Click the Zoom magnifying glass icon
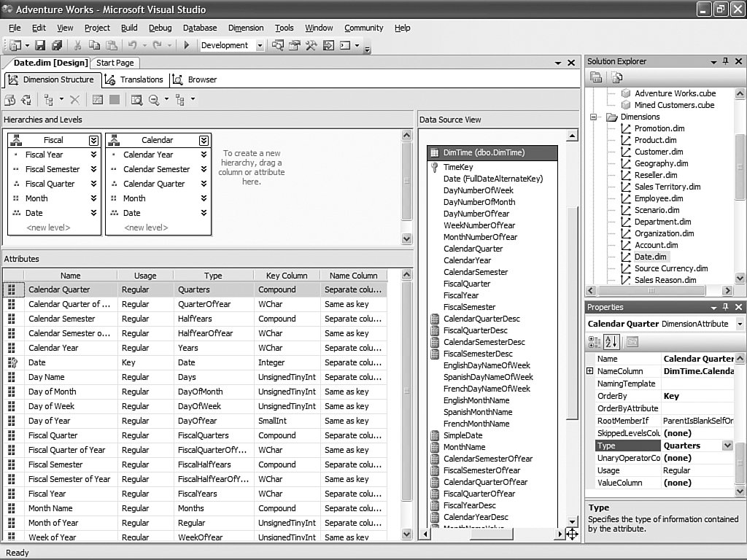The width and height of the screenshot is (747, 560). tap(154, 99)
